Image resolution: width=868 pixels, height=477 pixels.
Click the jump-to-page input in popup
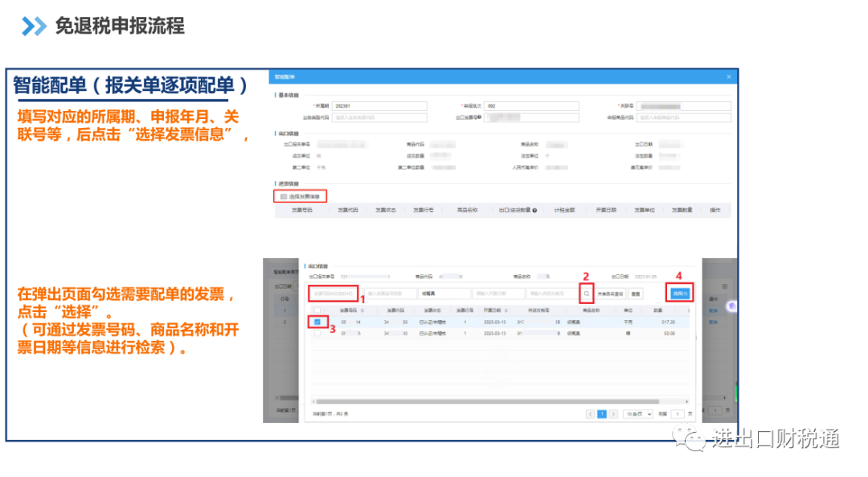(x=678, y=413)
